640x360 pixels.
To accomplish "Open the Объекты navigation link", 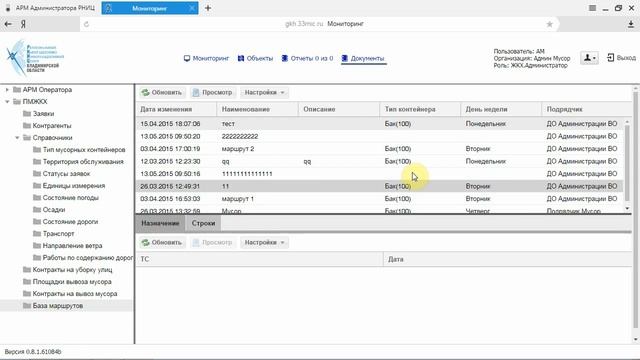I will (x=256, y=58).
